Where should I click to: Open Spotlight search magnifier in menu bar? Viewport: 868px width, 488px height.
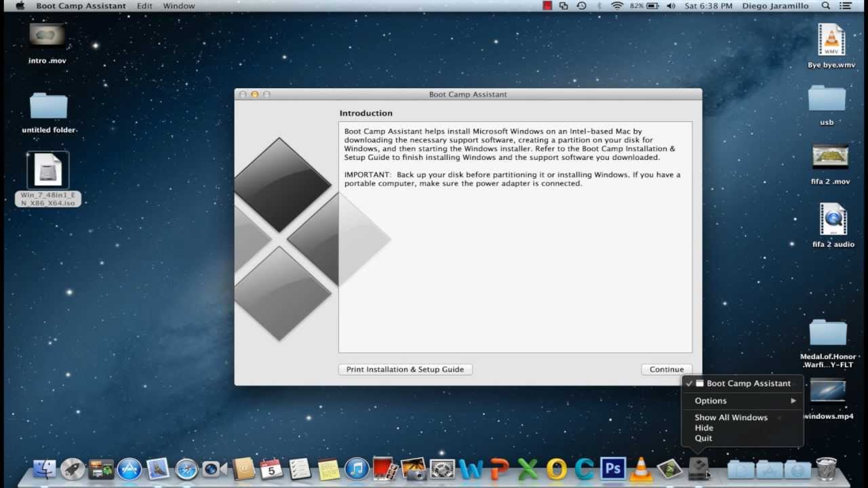click(x=826, y=5)
